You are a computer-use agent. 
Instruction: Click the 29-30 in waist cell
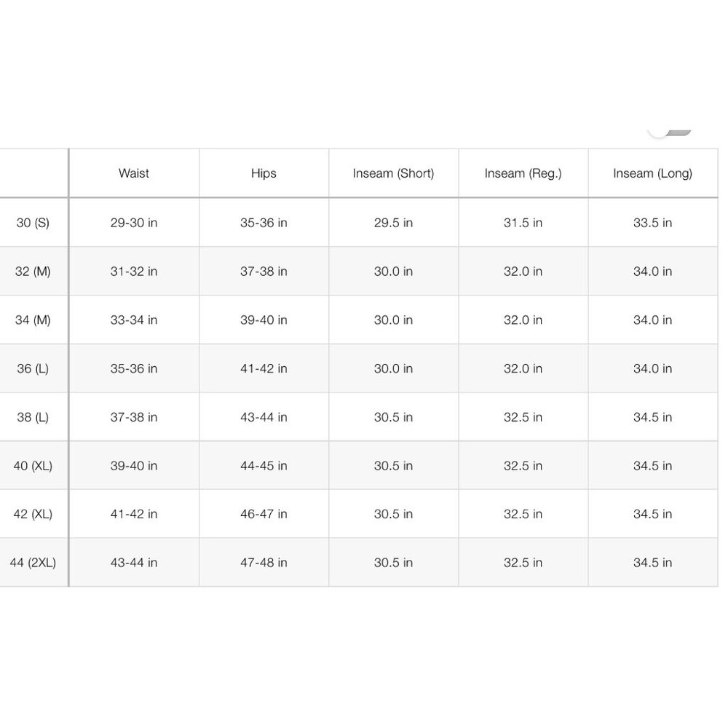click(x=134, y=223)
